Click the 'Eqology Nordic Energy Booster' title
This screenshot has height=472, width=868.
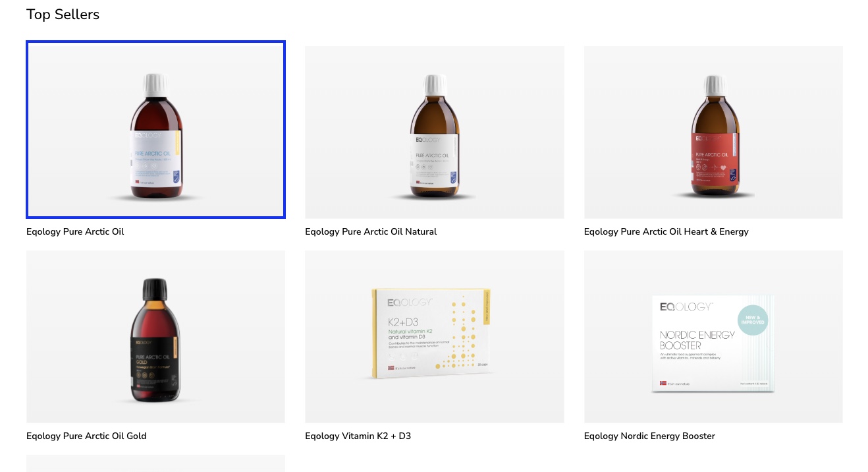click(x=649, y=436)
